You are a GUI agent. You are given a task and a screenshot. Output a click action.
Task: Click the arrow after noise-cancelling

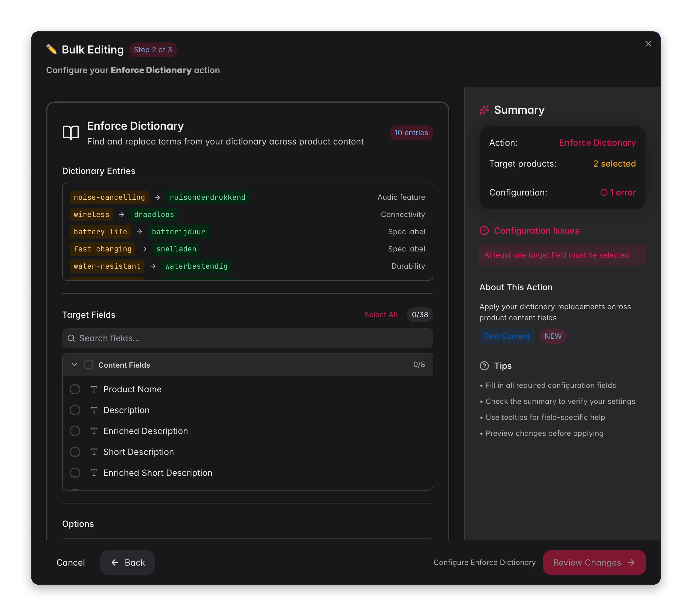tap(157, 197)
